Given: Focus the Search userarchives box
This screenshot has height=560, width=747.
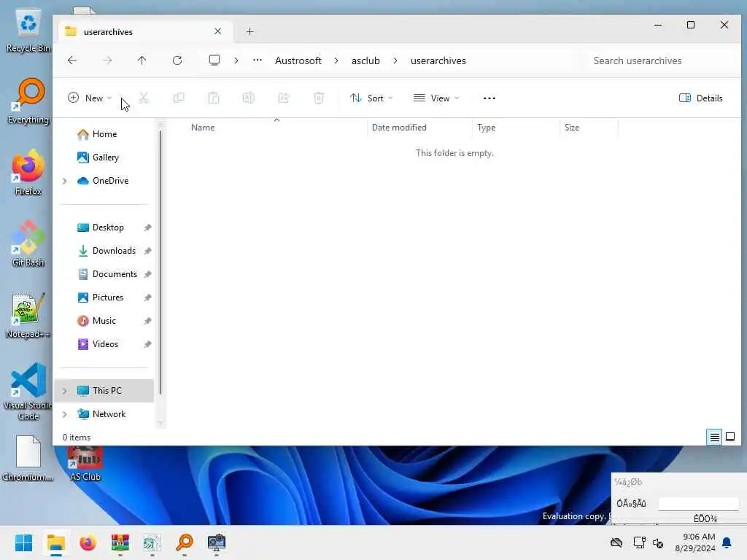Looking at the screenshot, I should (659, 61).
